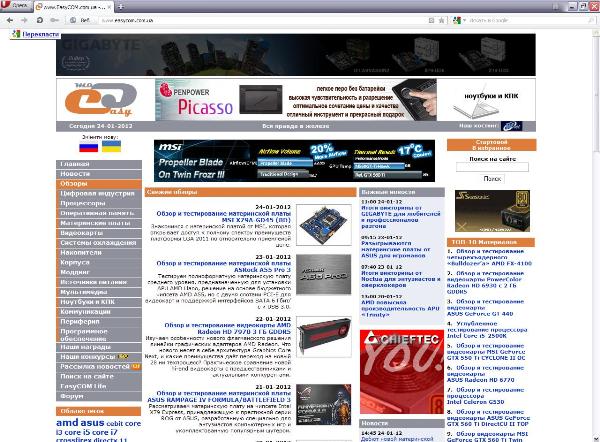Open the Накопители menu item

[99, 253]
